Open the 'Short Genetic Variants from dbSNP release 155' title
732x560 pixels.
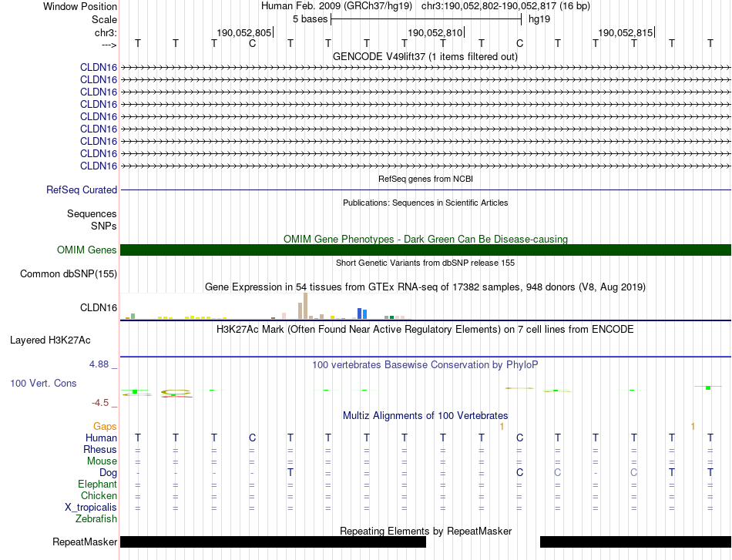click(x=425, y=263)
